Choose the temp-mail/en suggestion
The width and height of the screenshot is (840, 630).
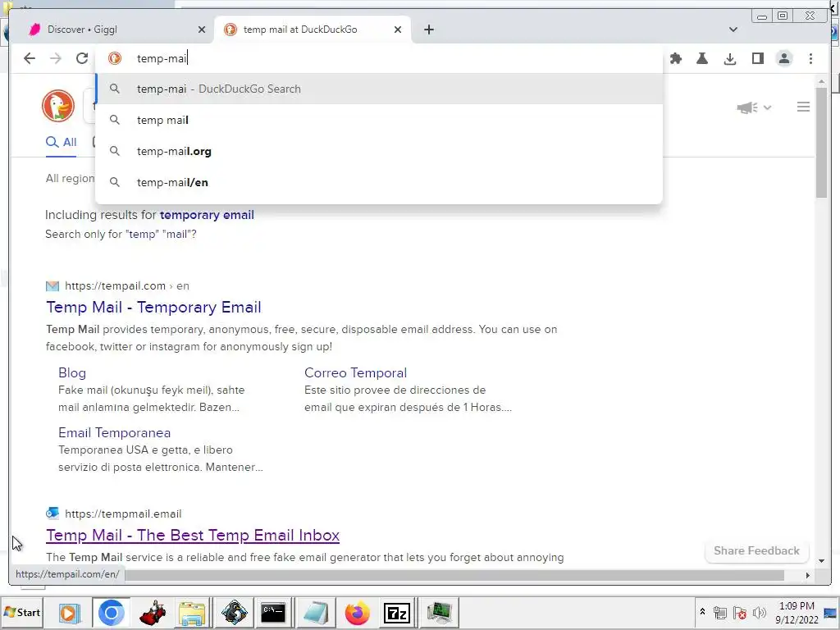coord(379,182)
